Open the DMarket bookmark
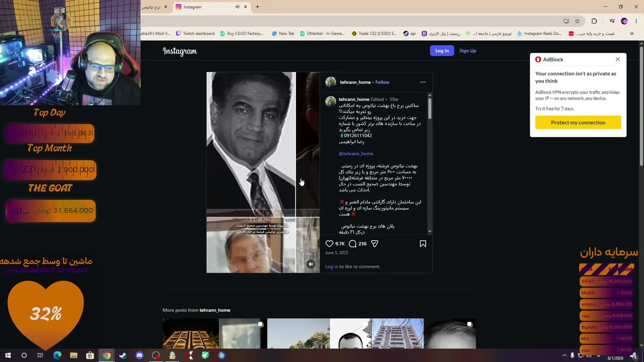This screenshot has height=362, width=644. (322, 34)
